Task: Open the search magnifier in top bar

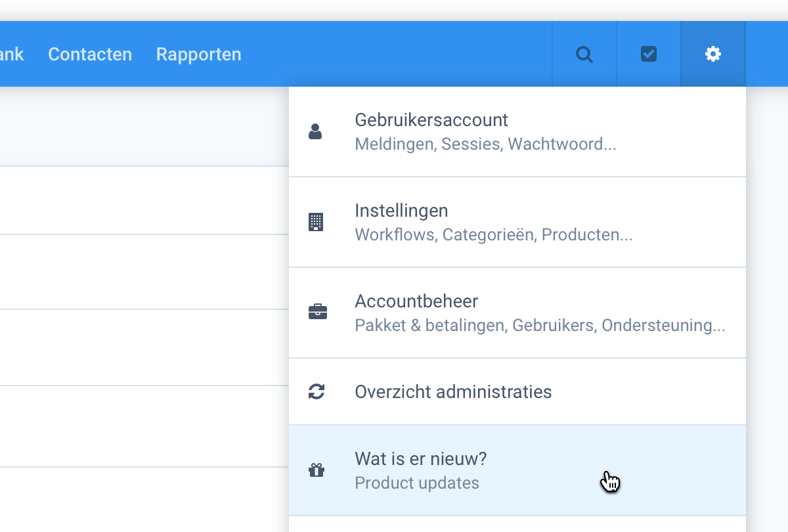Action: click(584, 54)
